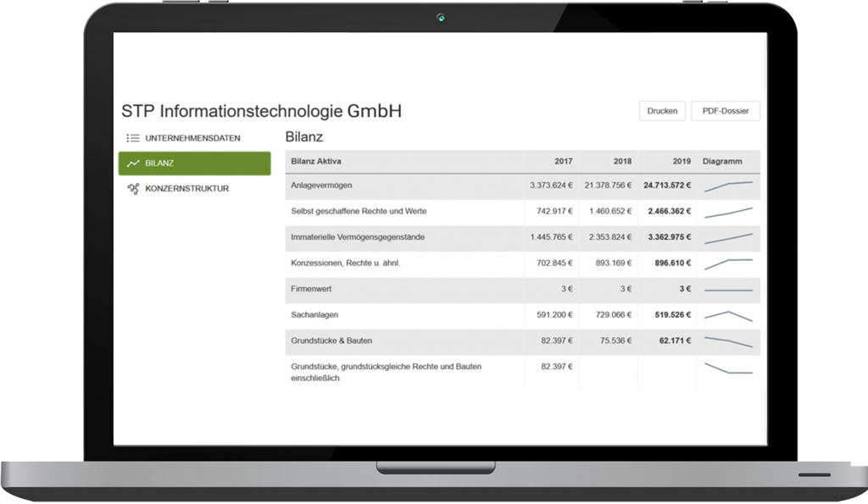
Task: Select the Bilanz menu item
Action: pyautogui.click(x=194, y=163)
